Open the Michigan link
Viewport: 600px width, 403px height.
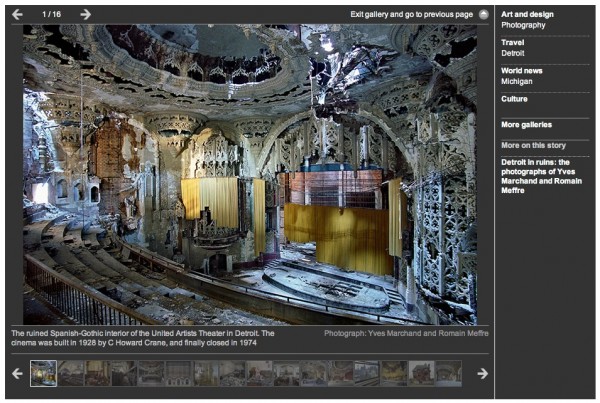click(x=517, y=81)
